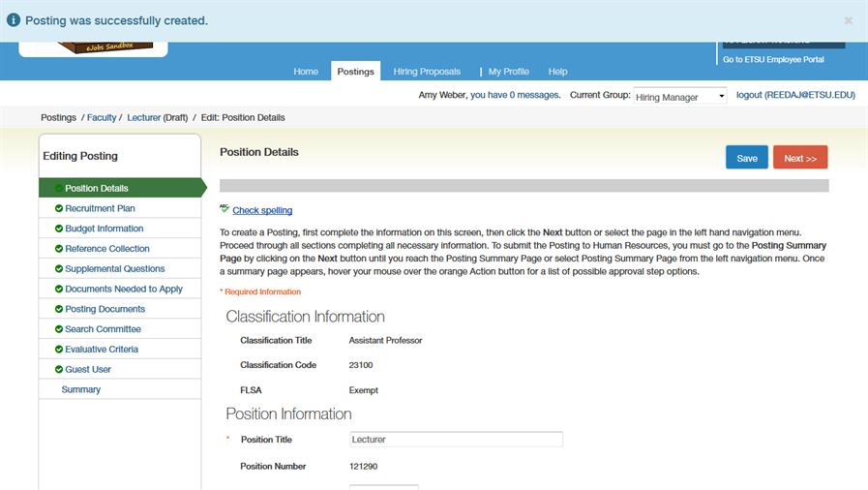868x490 pixels.
Task: Select Supplemental Questions in the sidebar
Action: point(114,269)
